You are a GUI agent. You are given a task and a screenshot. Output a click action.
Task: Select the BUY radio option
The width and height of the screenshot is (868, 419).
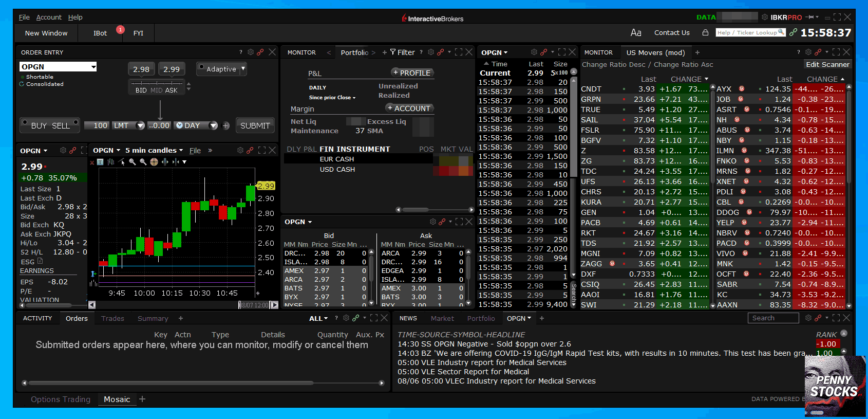[25, 122]
